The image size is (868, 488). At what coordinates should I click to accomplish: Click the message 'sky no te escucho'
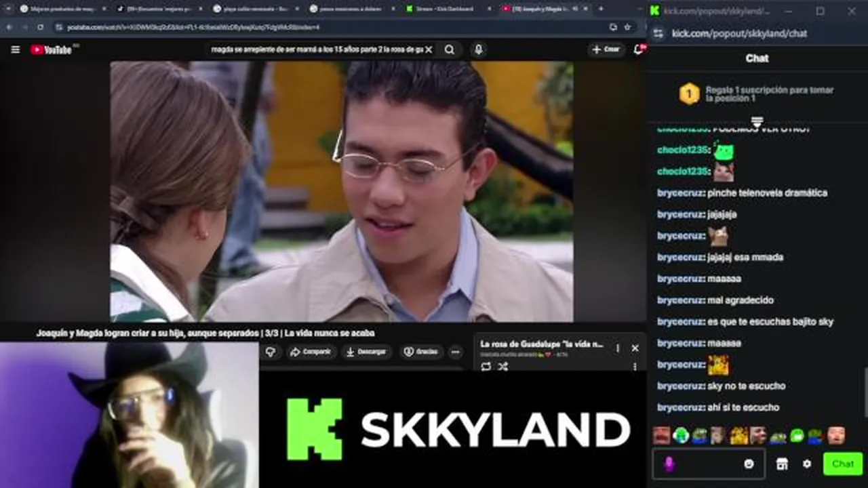click(746, 386)
